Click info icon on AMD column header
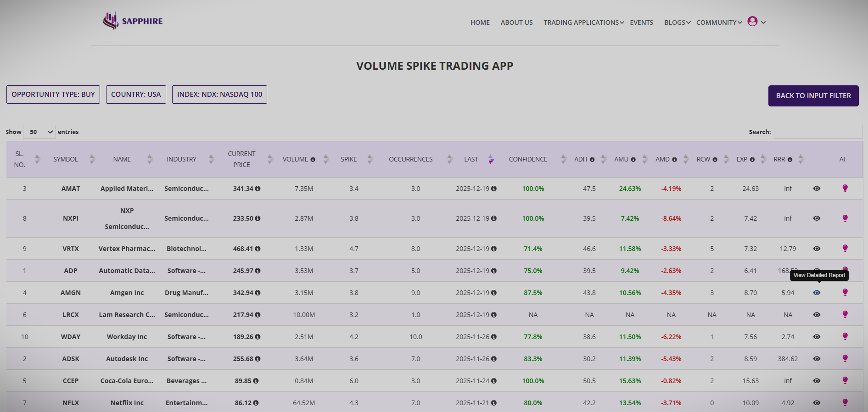Viewport: 868px width, 412px height. [674, 160]
